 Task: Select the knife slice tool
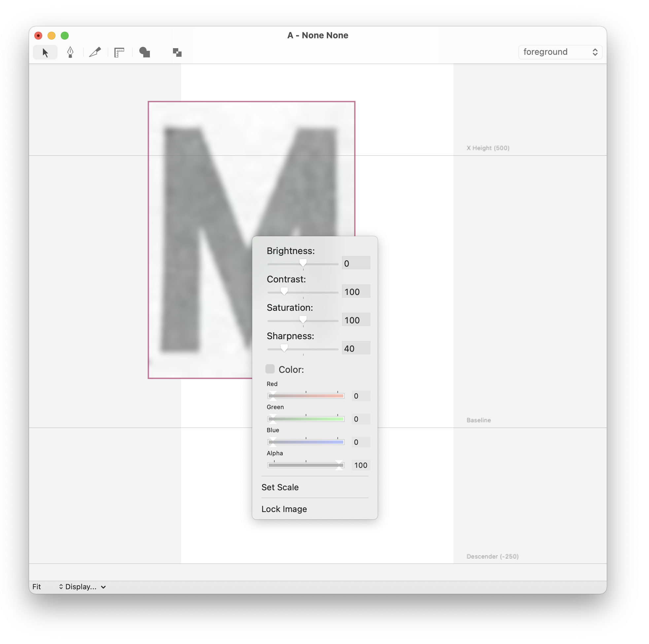tap(95, 52)
